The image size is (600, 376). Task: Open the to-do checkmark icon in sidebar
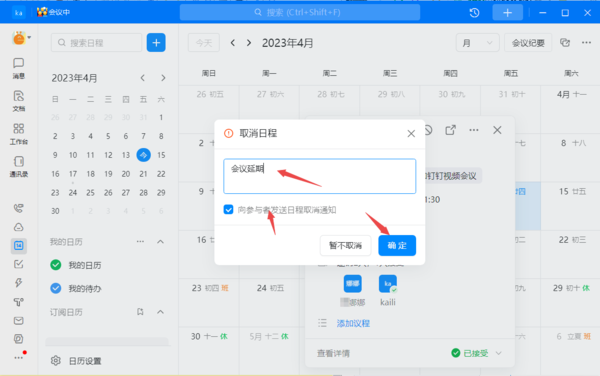pos(18,264)
